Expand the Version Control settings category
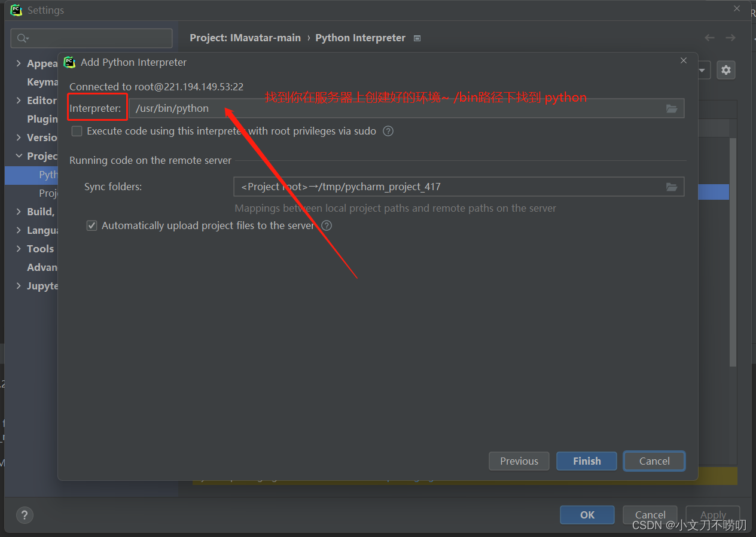756x537 pixels. pyautogui.click(x=19, y=138)
